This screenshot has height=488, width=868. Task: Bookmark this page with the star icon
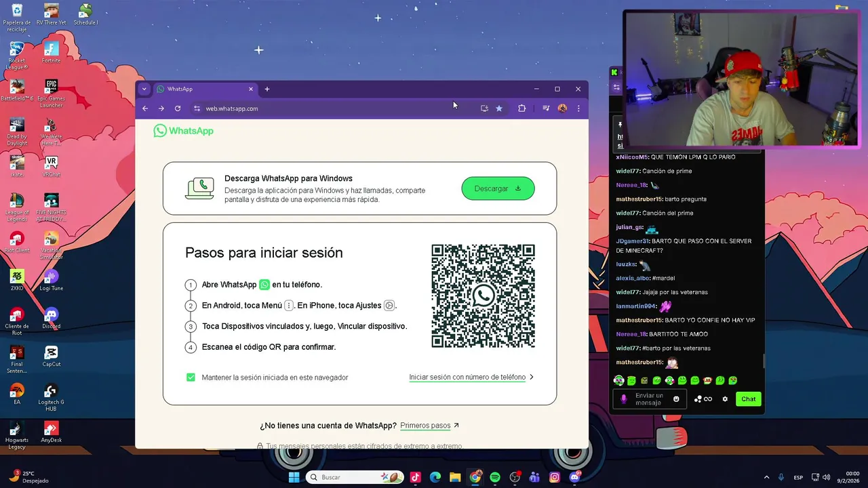point(499,108)
